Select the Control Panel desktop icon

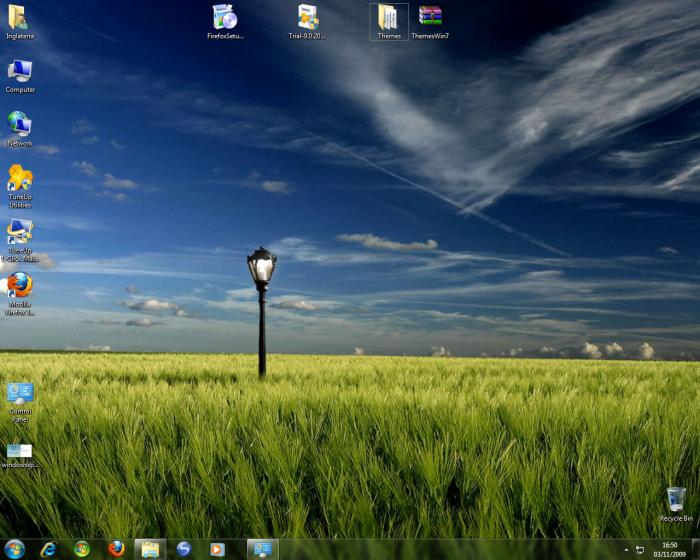[x=19, y=393]
